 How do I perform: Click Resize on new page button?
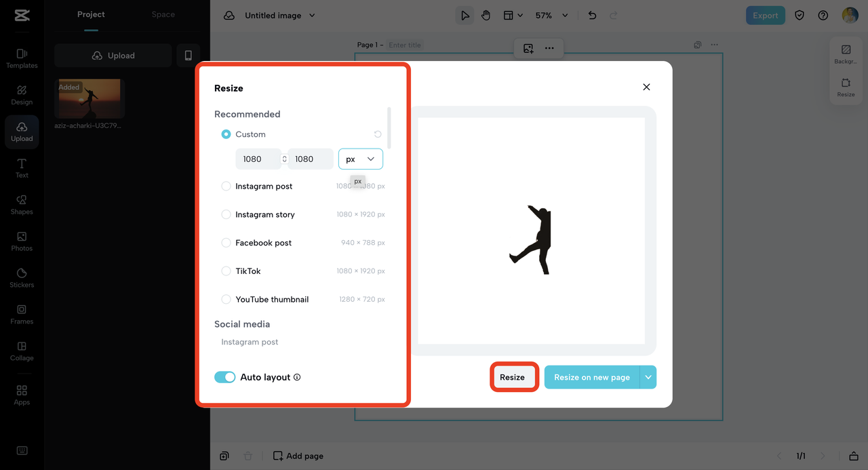592,377
